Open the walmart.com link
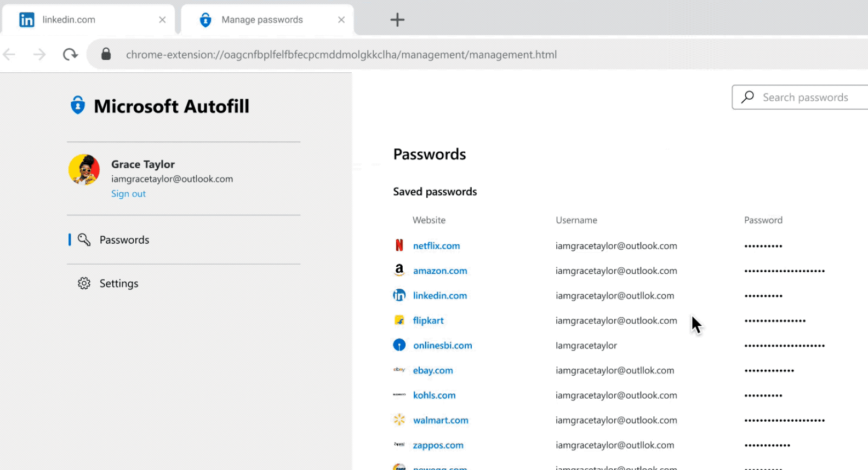Image resolution: width=868 pixels, height=470 pixels. 441,420
